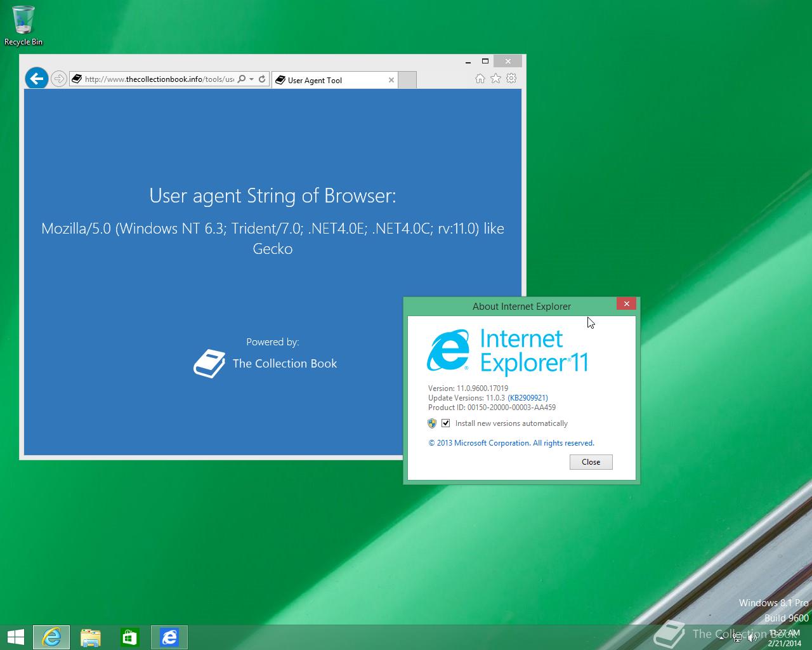This screenshot has width=812, height=650.
Task: Click the book favicon in the address bar
Action: [77, 79]
